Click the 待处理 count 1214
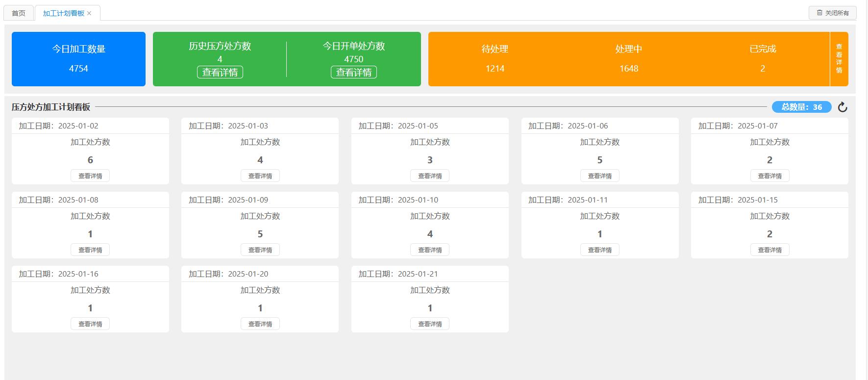This screenshot has height=380, width=868. (495, 69)
